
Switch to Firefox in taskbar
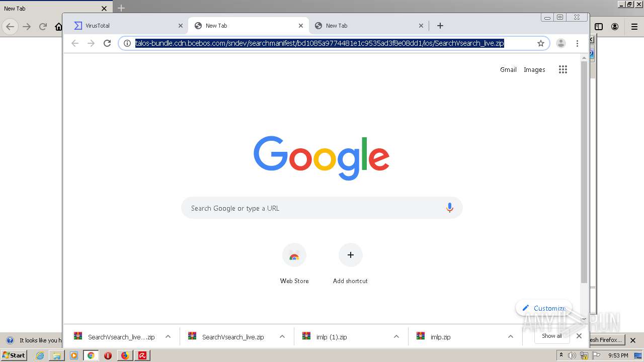[x=125, y=355]
